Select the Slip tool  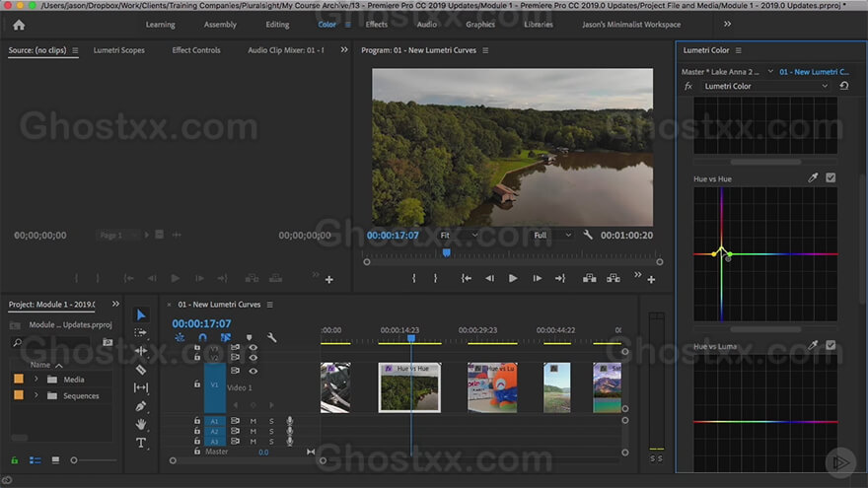[141, 387]
